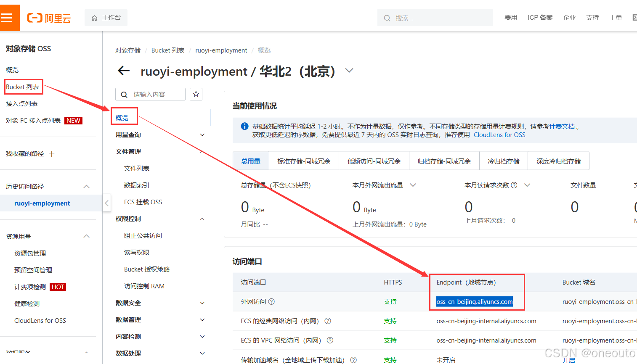637x364 pixels.
Task: Open 支持 in top navigation
Action: (x=592, y=18)
